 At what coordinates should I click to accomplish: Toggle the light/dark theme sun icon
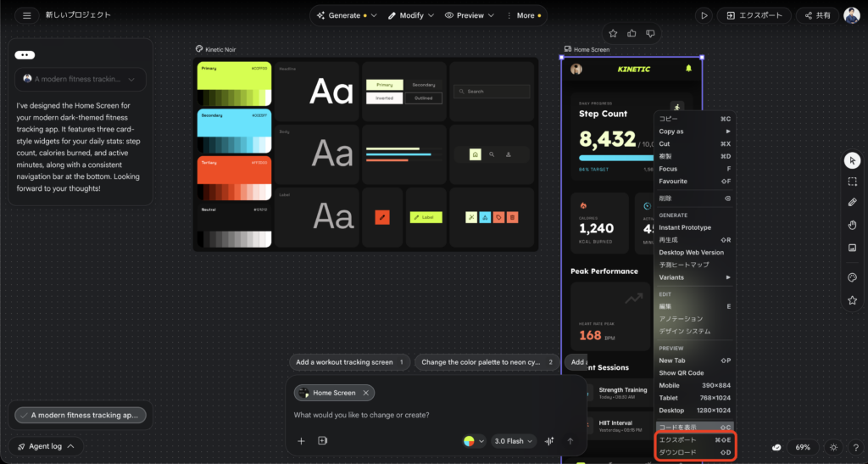pos(833,447)
